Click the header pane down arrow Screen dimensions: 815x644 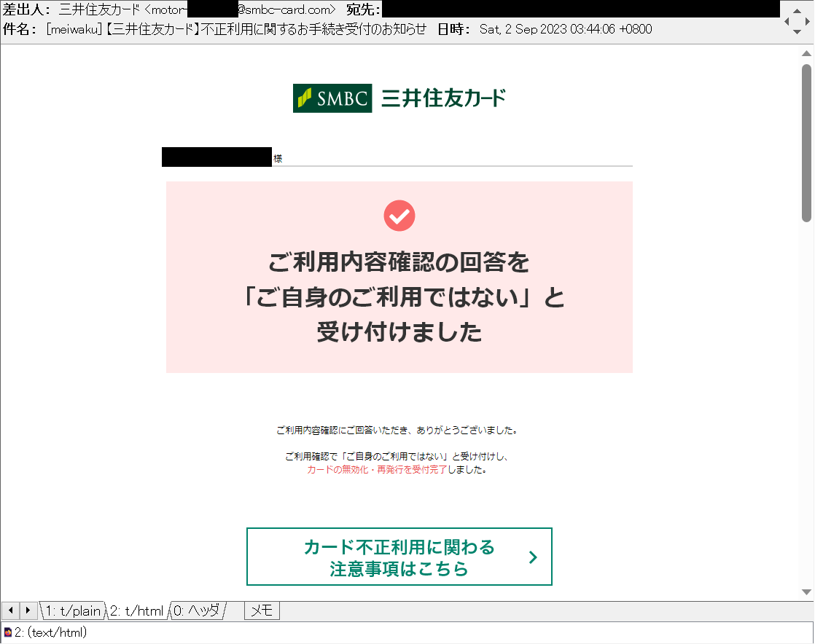click(x=796, y=32)
